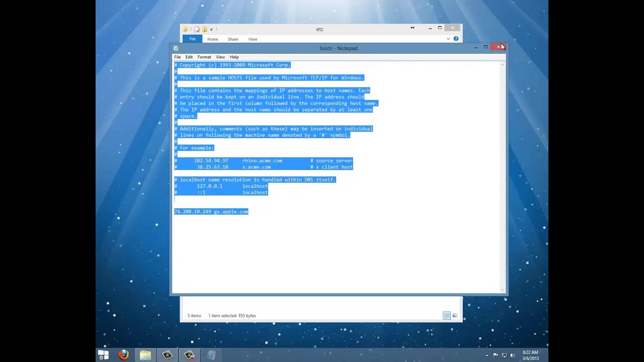
Task: Launch Firefox from the taskbar
Action: [124, 355]
